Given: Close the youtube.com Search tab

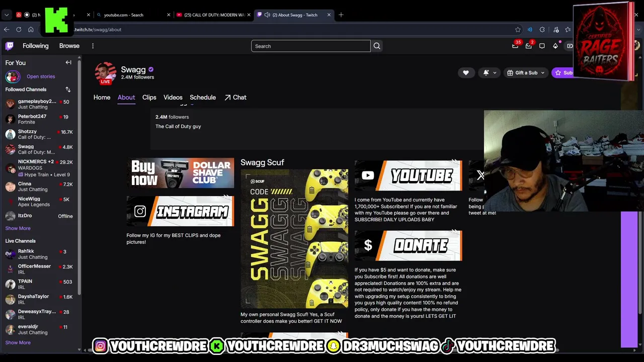Looking at the screenshot, I should coord(169,15).
